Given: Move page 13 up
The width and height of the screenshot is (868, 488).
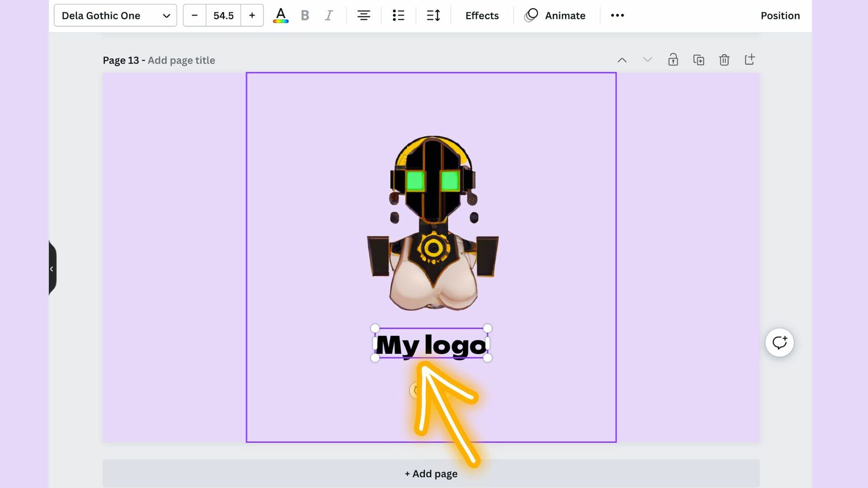Looking at the screenshot, I should coord(622,60).
